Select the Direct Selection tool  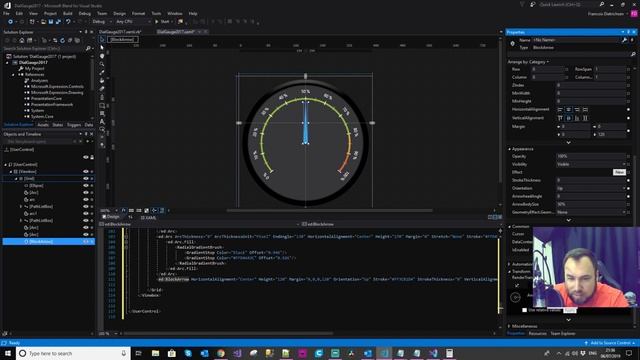click(102, 48)
